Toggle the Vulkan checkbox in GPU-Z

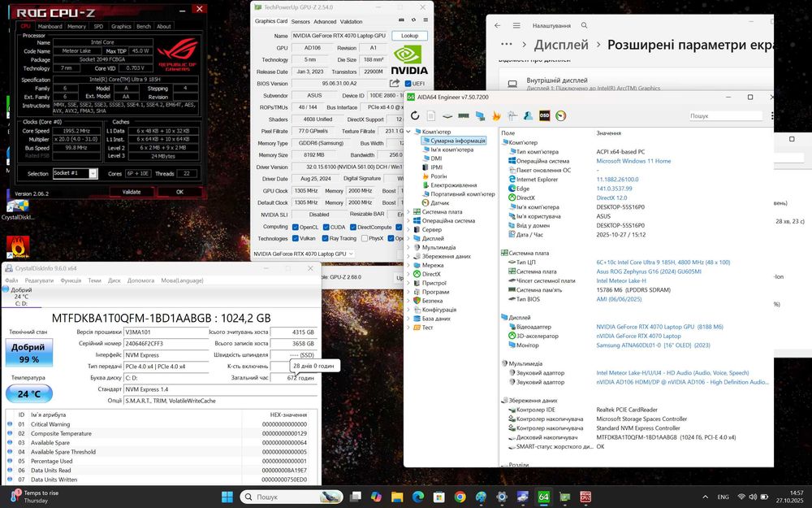click(x=296, y=238)
